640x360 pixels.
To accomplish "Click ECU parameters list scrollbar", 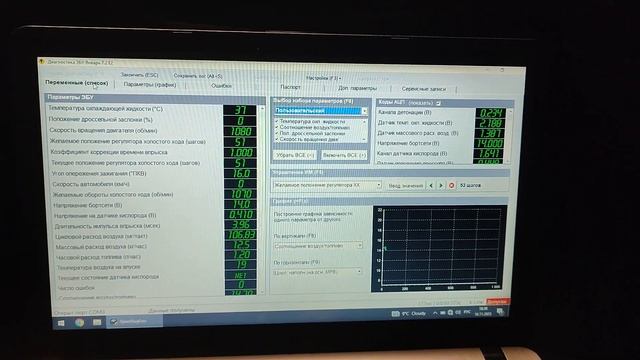I will [262, 200].
